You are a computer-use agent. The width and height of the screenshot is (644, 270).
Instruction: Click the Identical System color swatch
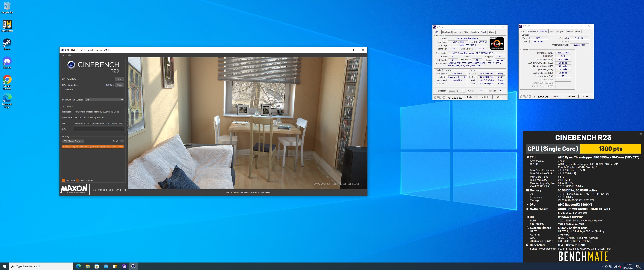[x=78, y=180]
